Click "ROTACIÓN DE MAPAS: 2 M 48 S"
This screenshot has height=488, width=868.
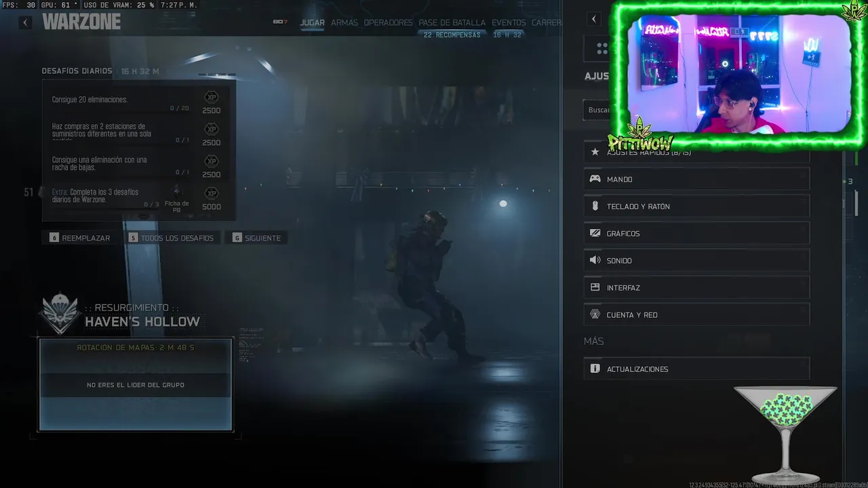pos(136,348)
